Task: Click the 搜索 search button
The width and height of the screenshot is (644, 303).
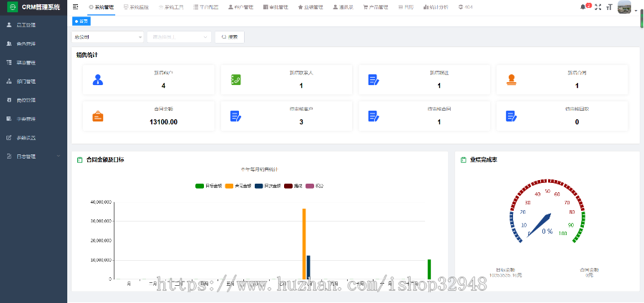Action: 230,36
